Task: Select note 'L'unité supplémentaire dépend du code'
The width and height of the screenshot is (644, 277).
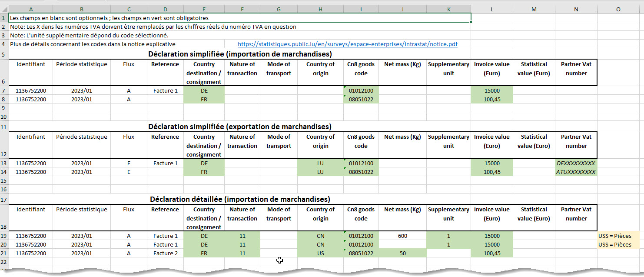Action: click(x=89, y=35)
